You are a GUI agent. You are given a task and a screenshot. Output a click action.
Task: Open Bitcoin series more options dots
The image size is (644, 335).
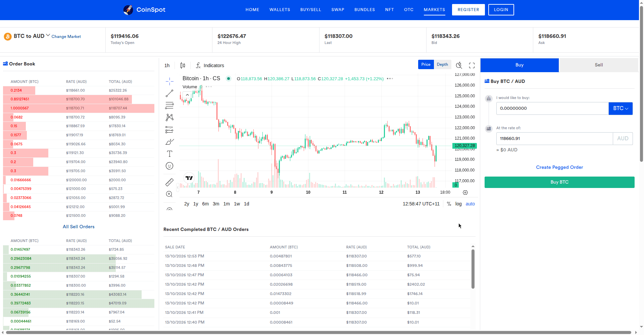(390, 79)
